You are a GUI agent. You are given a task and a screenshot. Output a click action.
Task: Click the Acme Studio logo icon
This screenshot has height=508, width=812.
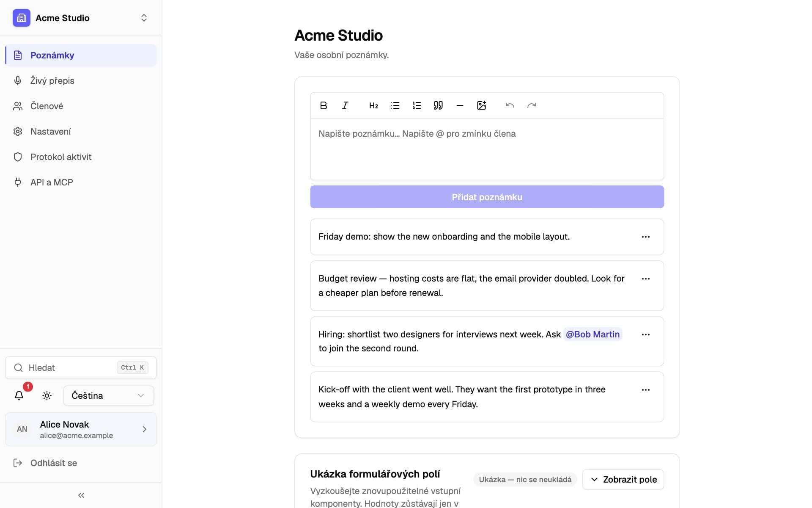[x=22, y=18]
